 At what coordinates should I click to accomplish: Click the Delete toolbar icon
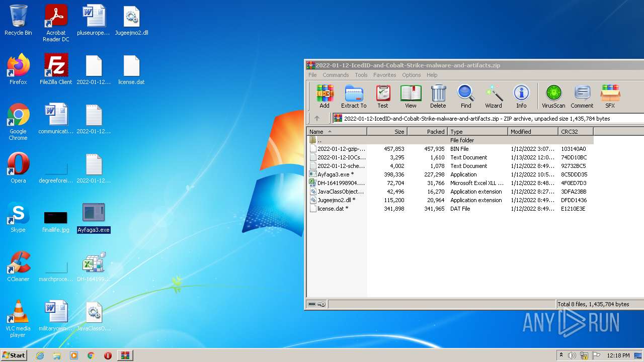438,96
